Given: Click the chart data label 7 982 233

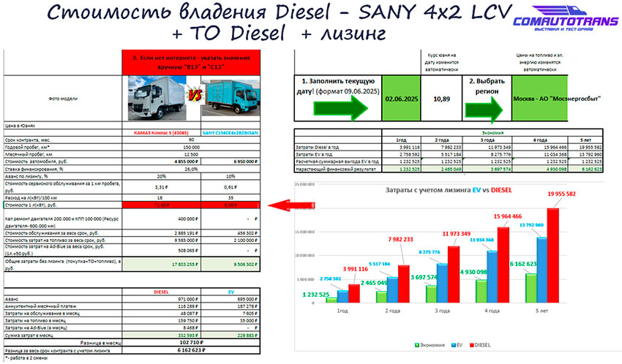Looking at the screenshot, I should [x=401, y=239].
